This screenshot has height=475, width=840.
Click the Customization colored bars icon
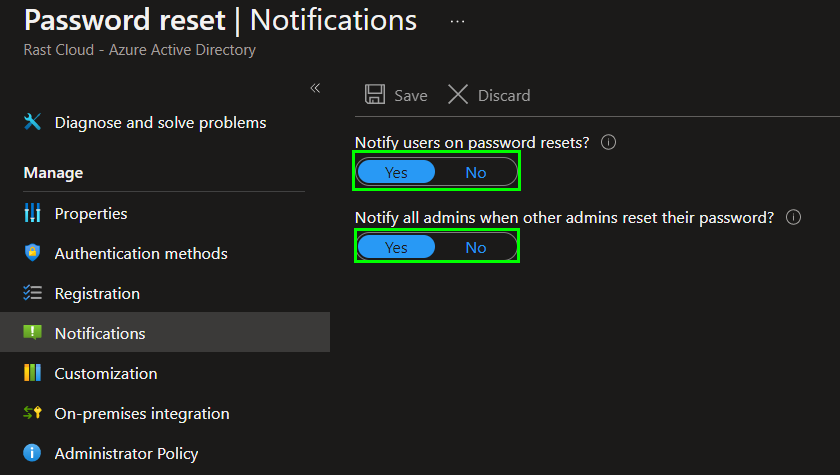32,373
